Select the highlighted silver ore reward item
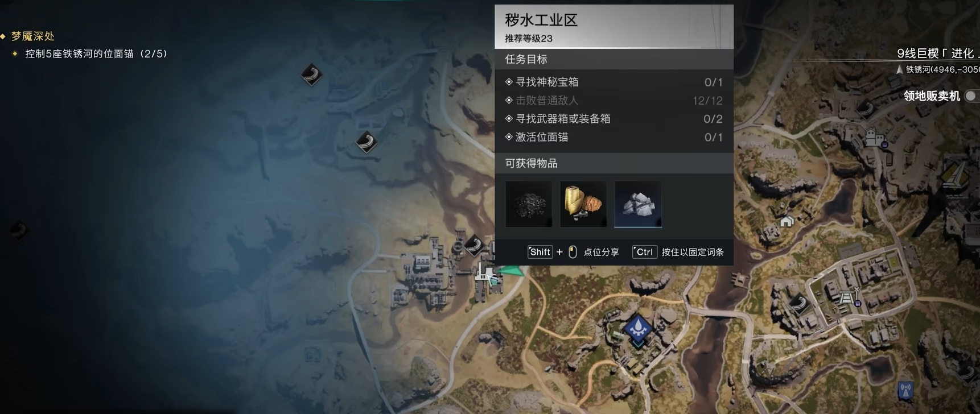This screenshot has width=980, height=414. coord(638,204)
